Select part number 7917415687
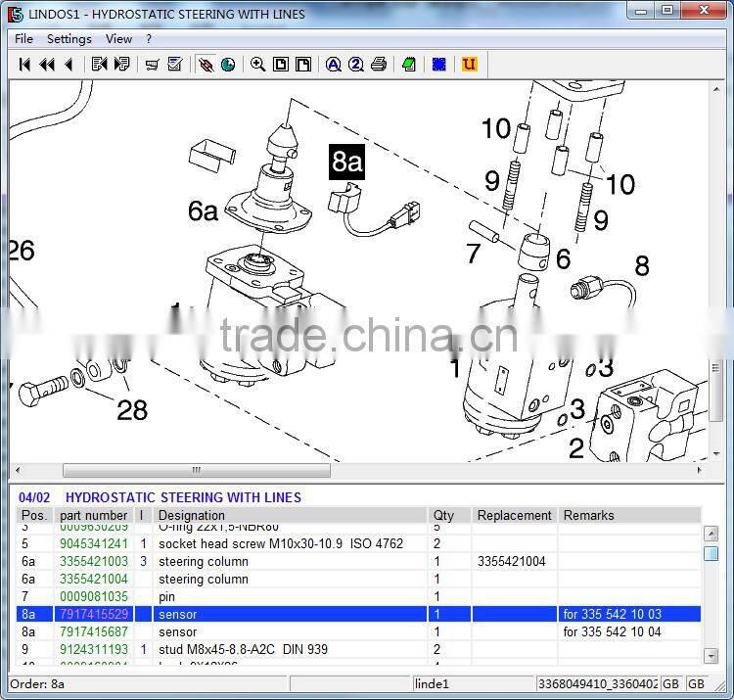 94,632
